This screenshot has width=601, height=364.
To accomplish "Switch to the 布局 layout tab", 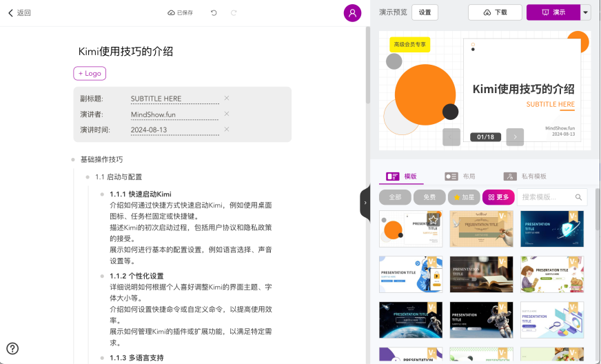I will click(x=460, y=176).
